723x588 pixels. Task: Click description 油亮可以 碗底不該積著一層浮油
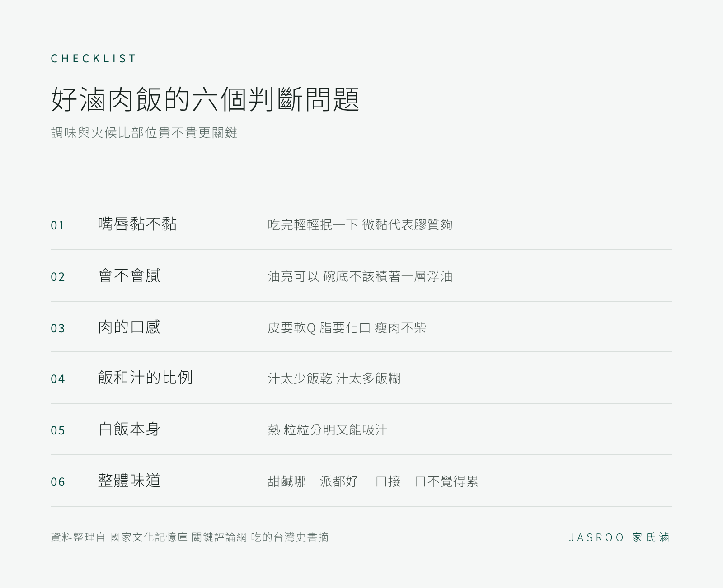pyautogui.click(x=360, y=276)
